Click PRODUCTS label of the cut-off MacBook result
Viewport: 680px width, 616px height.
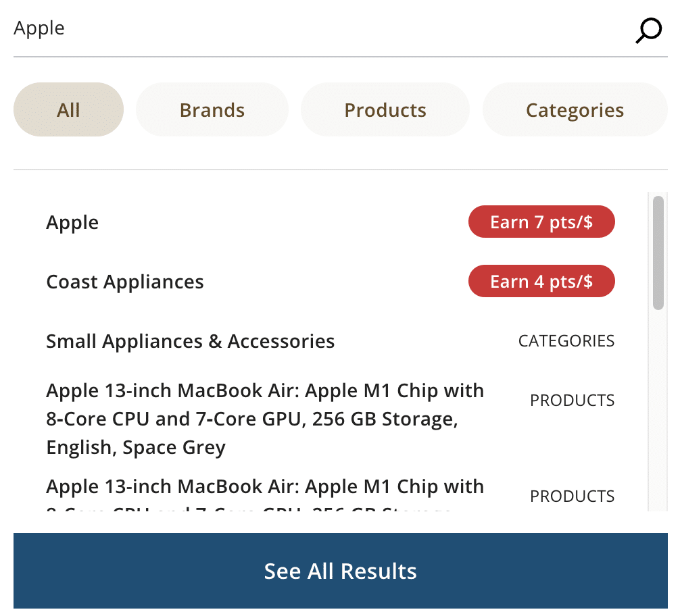tap(572, 496)
